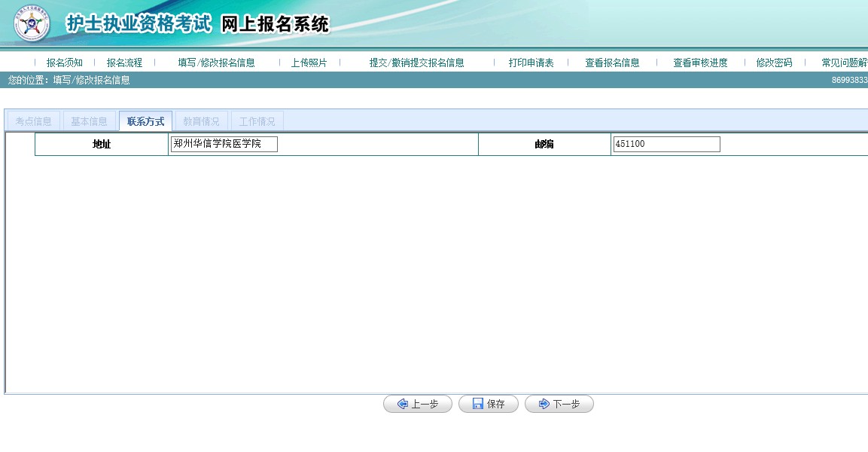This screenshot has height=452, width=868.
Task: Click the nursing exam logo emblem
Action: 32,23
